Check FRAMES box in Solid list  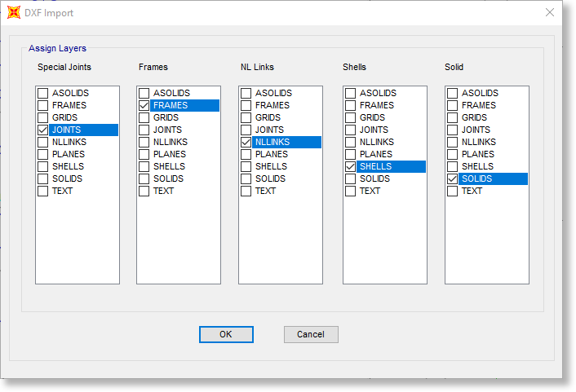(x=453, y=106)
